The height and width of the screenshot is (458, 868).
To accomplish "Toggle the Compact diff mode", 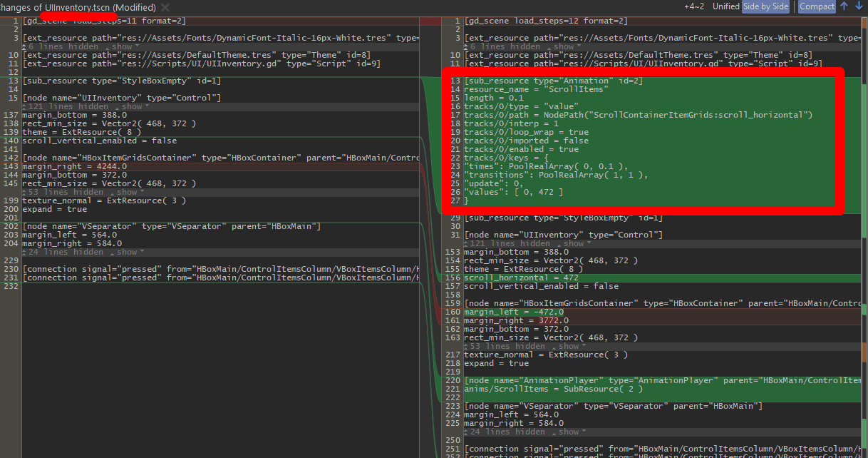I will pyautogui.click(x=817, y=6).
